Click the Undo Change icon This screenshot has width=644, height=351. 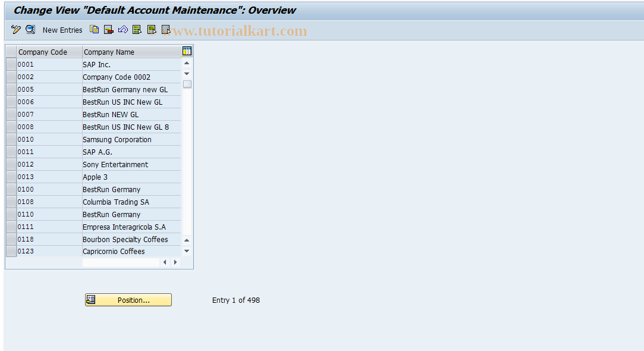click(x=123, y=30)
